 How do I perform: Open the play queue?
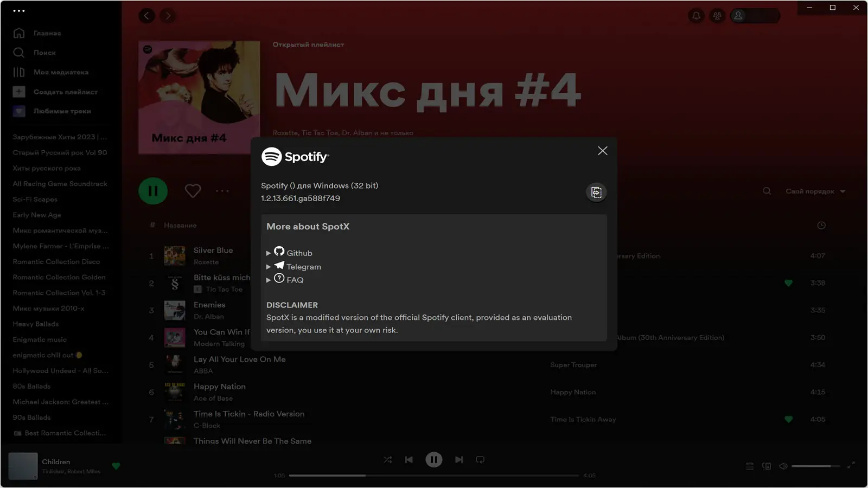click(749, 466)
